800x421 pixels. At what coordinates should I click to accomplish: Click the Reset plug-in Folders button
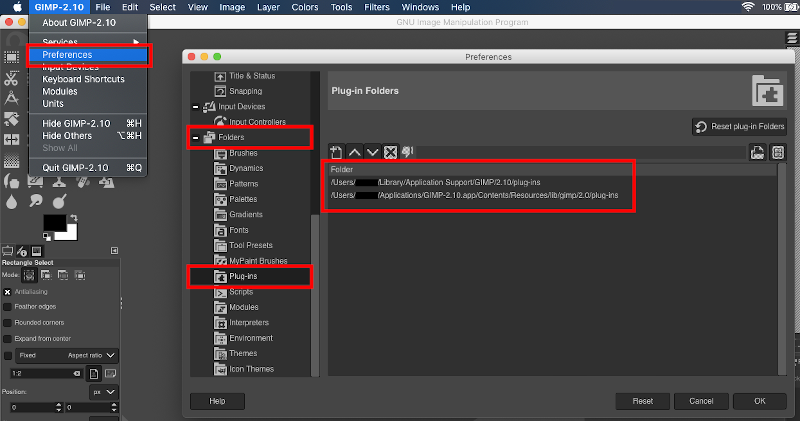pos(740,127)
